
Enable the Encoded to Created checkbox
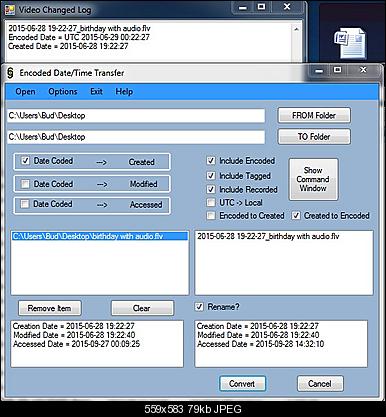click(211, 216)
